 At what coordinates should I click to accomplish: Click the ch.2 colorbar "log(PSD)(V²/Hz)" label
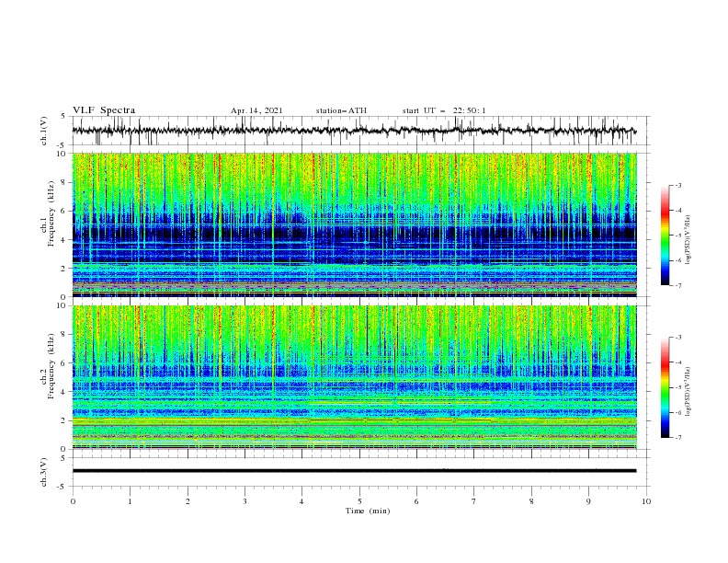(688, 392)
